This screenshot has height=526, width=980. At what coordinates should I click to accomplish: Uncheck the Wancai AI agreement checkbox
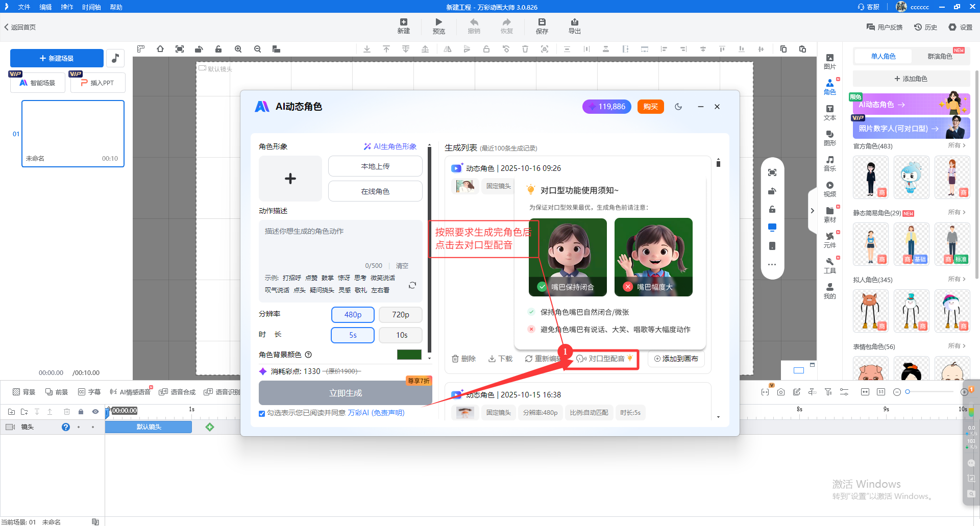tap(262, 413)
